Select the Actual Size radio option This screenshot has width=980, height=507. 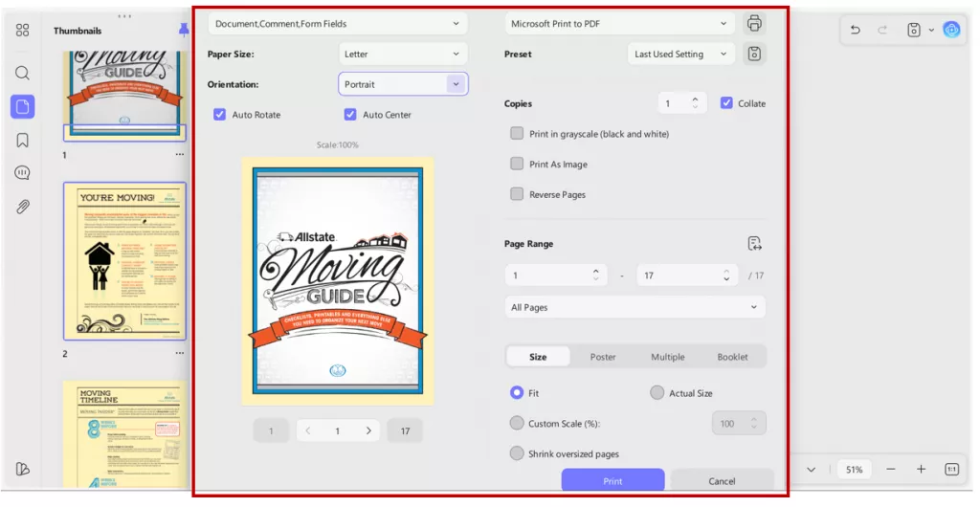(657, 393)
